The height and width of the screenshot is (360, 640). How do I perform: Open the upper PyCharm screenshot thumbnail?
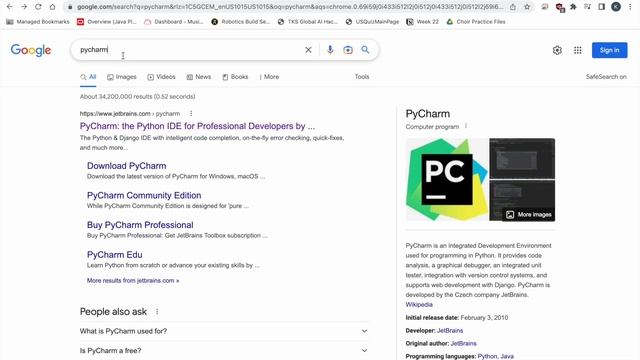click(522, 158)
